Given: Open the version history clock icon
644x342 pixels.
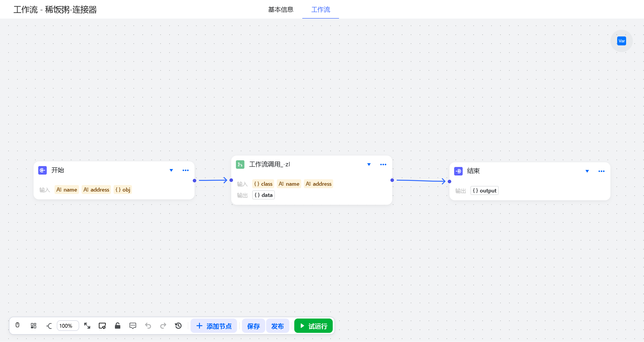Looking at the screenshot, I should pyautogui.click(x=178, y=326).
